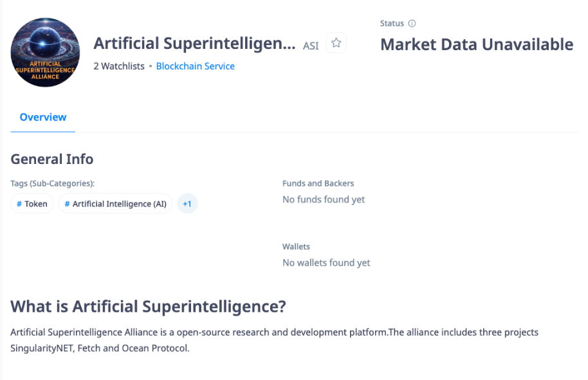Click the 2 Watchlists count
The width and height of the screenshot is (588, 380).
pyautogui.click(x=119, y=66)
